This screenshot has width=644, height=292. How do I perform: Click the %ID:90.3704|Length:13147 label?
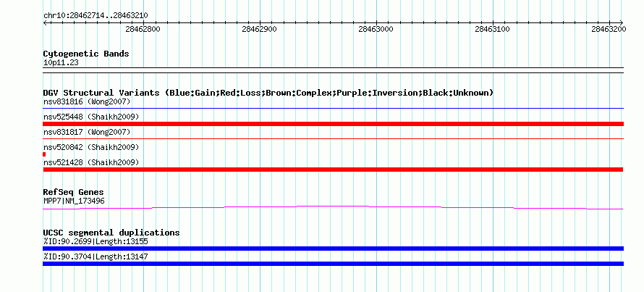click(x=96, y=256)
